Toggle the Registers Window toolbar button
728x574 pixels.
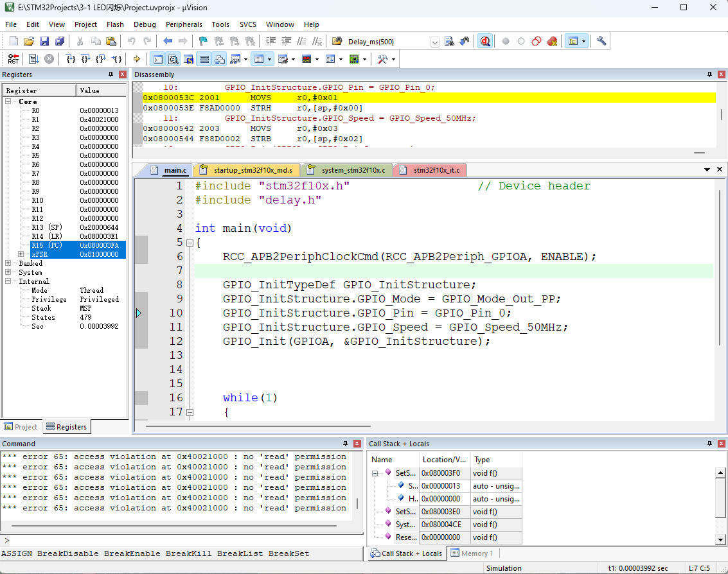(204, 59)
